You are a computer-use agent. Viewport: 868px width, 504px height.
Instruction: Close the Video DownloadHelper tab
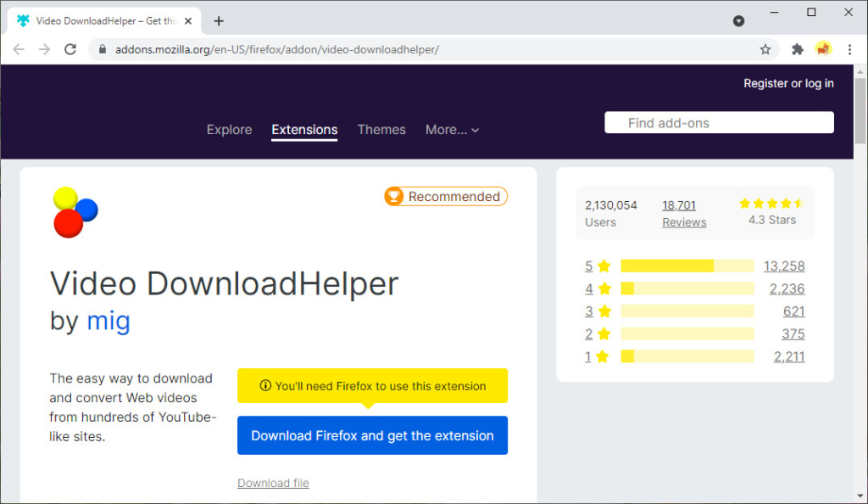pyautogui.click(x=188, y=21)
